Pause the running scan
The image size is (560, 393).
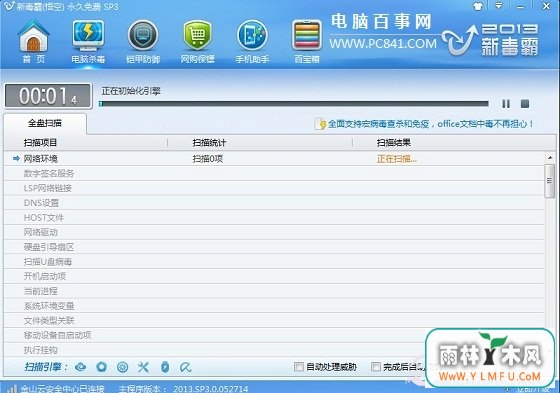pyautogui.click(x=506, y=104)
